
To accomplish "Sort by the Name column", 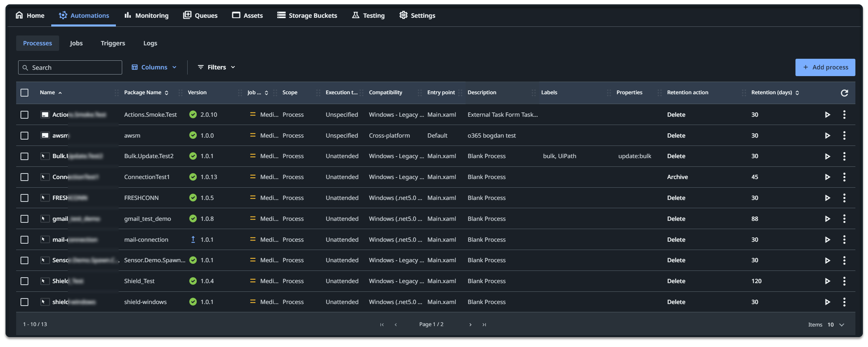I will (51, 93).
